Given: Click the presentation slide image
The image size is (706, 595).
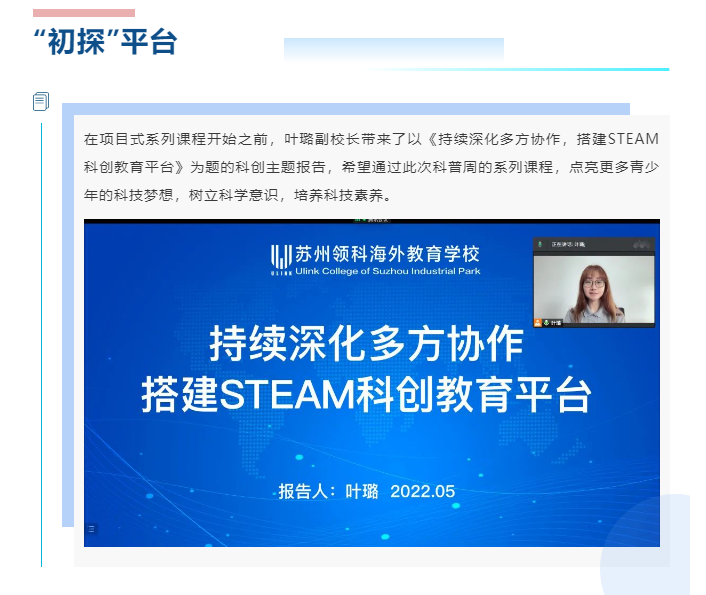Looking at the screenshot, I should pyautogui.click(x=372, y=383).
